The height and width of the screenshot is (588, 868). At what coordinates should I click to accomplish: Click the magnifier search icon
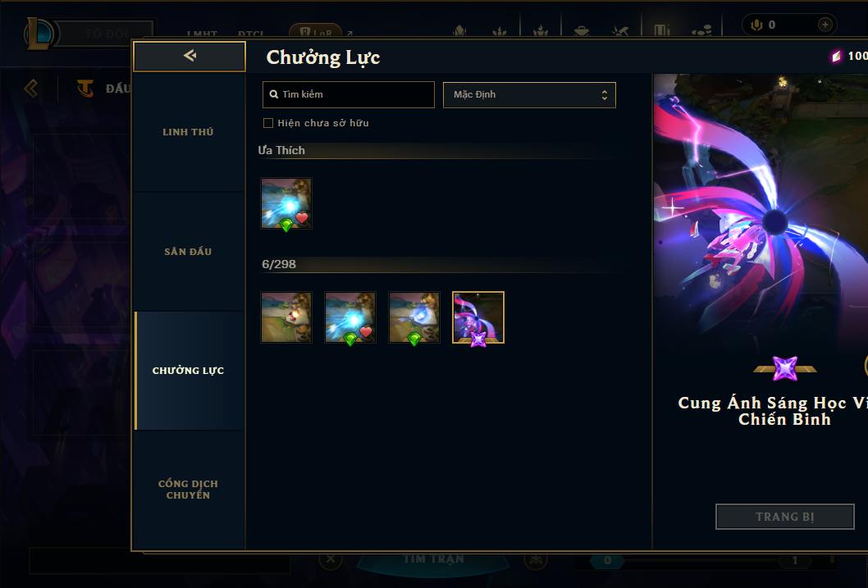click(273, 94)
